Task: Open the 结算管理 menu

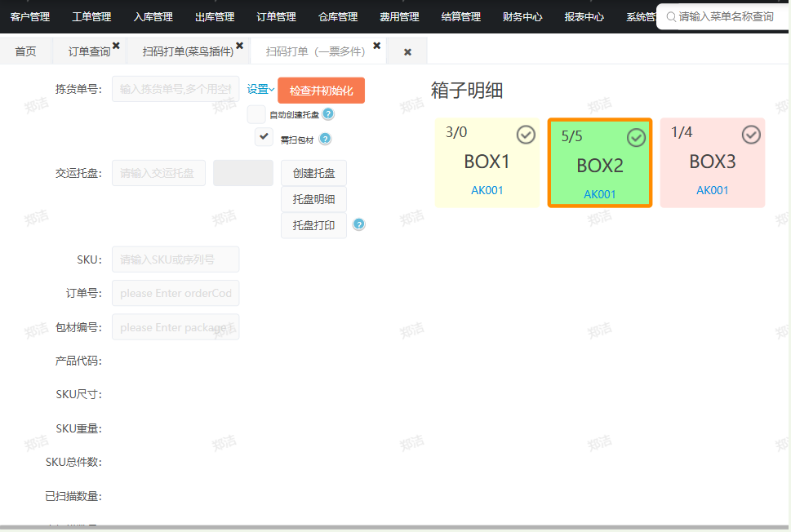Action: pos(461,17)
